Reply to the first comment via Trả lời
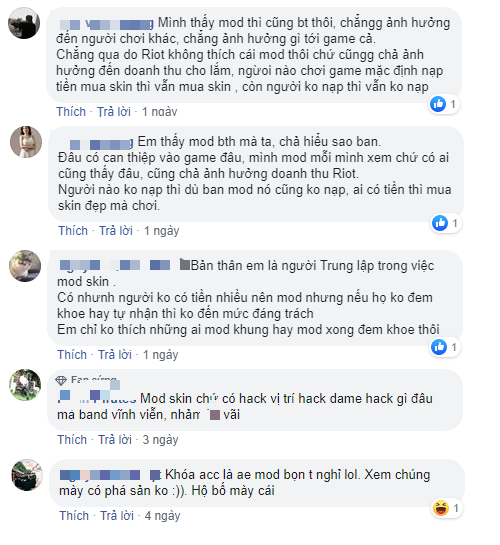Image resolution: width=500 pixels, height=545 pixels. tap(114, 112)
